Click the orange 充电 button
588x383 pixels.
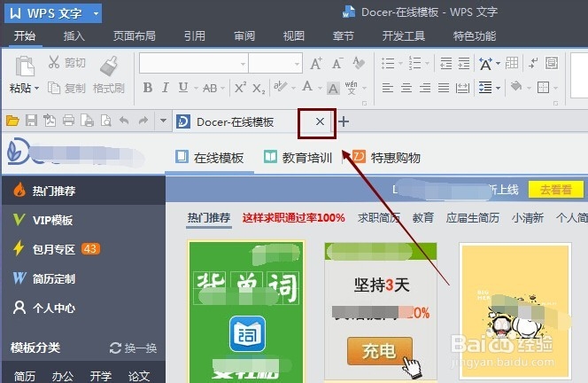pyautogui.click(x=380, y=351)
